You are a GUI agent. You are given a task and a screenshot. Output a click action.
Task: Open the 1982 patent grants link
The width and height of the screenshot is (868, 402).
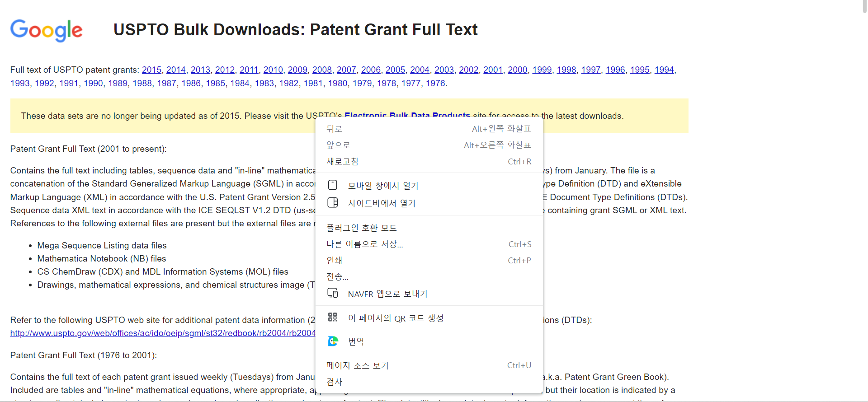pyautogui.click(x=288, y=83)
